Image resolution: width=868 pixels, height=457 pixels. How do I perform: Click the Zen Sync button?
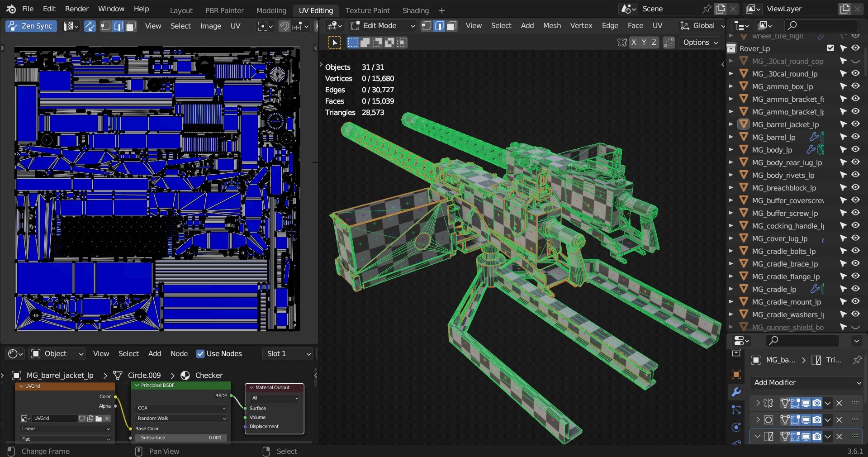[x=31, y=26]
